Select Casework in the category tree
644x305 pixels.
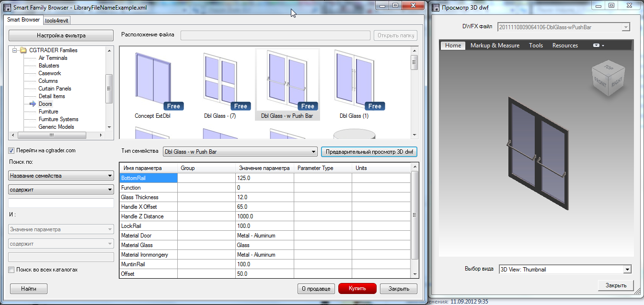click(50, 73)
